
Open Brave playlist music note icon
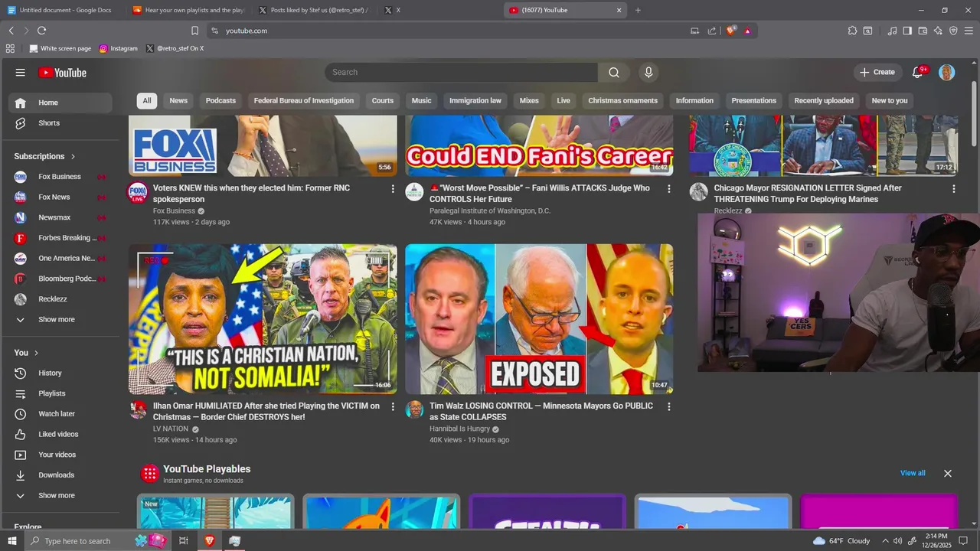click(x=892, y=31)
